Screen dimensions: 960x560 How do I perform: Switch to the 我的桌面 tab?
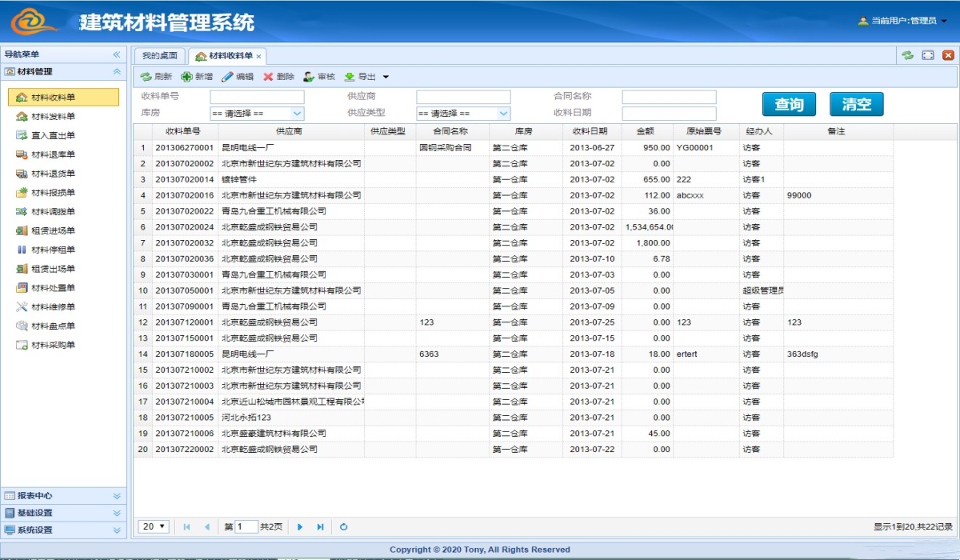point(159,56)
